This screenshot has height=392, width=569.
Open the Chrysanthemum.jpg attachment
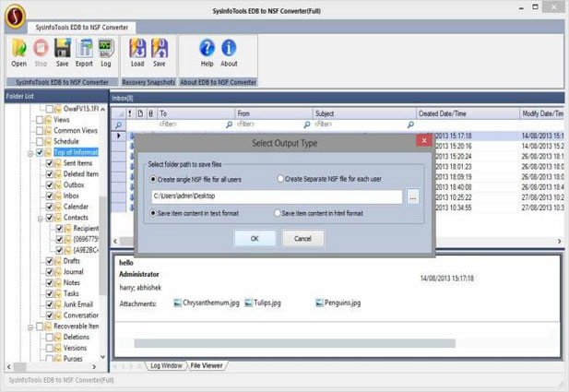pos(207,303)
